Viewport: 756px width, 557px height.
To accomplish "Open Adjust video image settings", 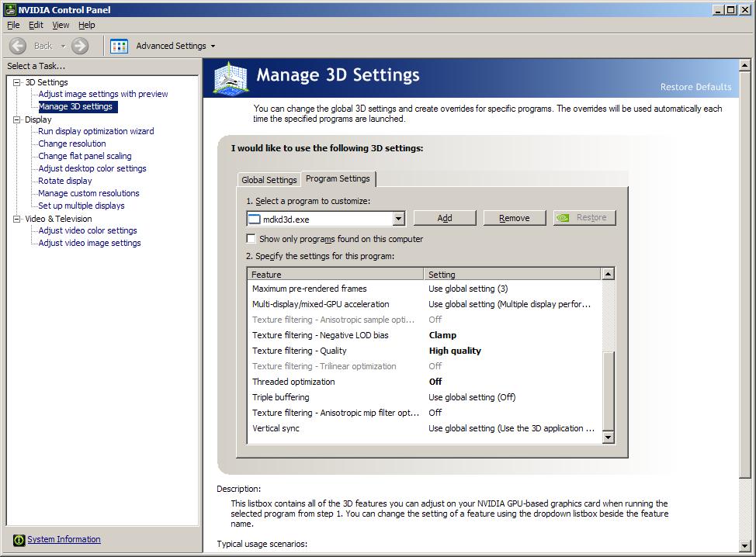I will [x=90, y=244].
